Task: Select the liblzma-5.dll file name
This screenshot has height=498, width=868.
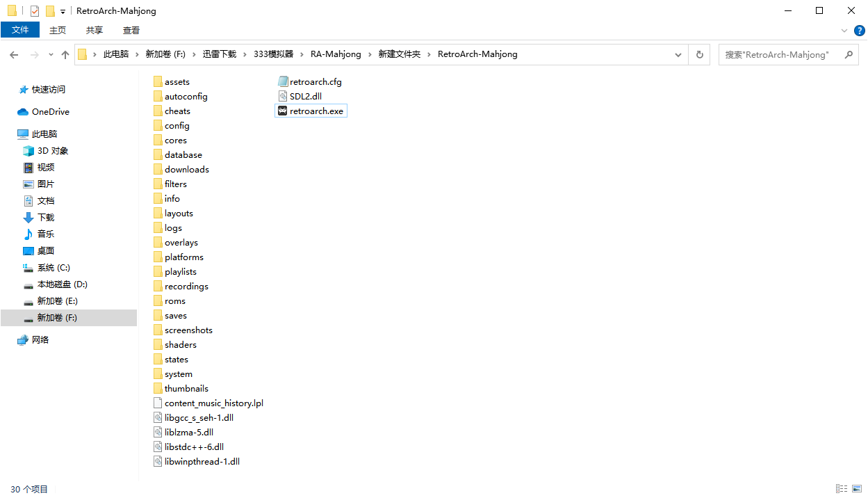Action: 189,432
